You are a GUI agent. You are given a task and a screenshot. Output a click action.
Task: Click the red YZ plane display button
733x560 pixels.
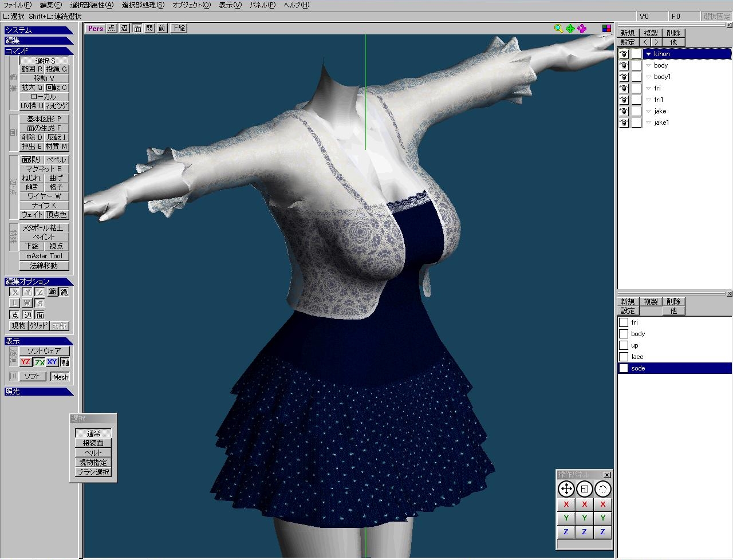click(26, 362)
